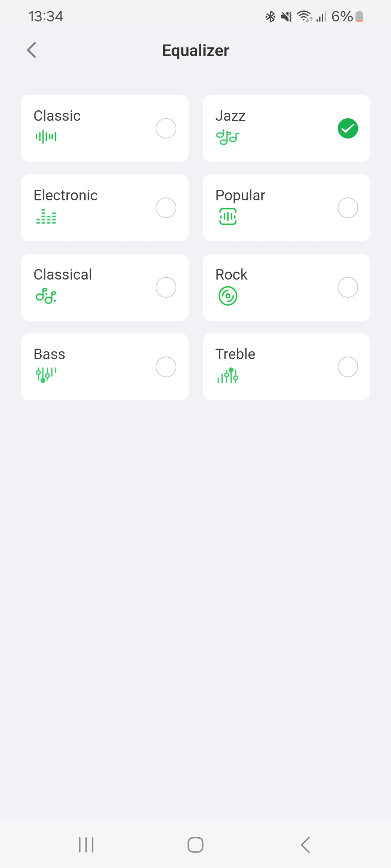Tap the Rock vinyl disc icon
Image resolution: width=391 pixels, height=868 pixels.
pyautogui.click(x=228, y=296)
